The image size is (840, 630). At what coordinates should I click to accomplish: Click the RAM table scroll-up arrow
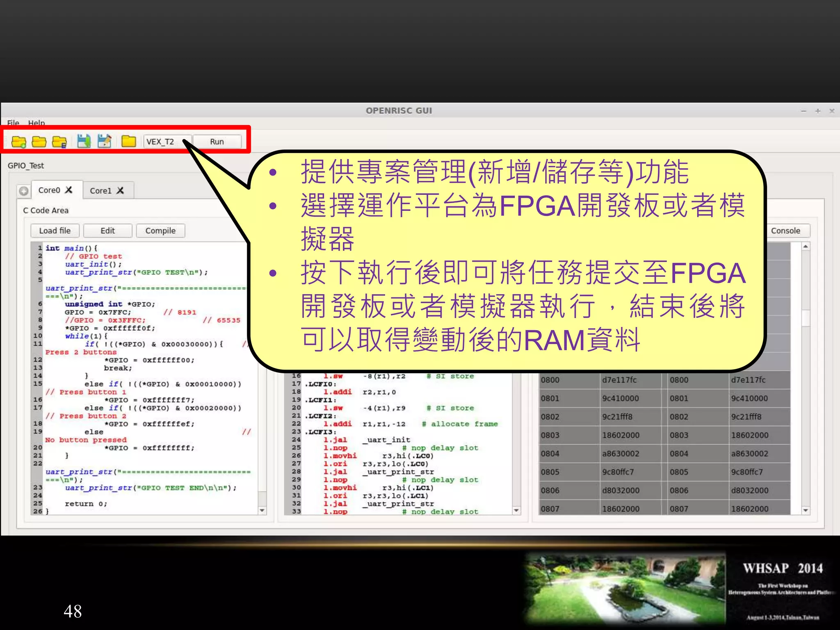pyautogui.click(x=806, y=247)
